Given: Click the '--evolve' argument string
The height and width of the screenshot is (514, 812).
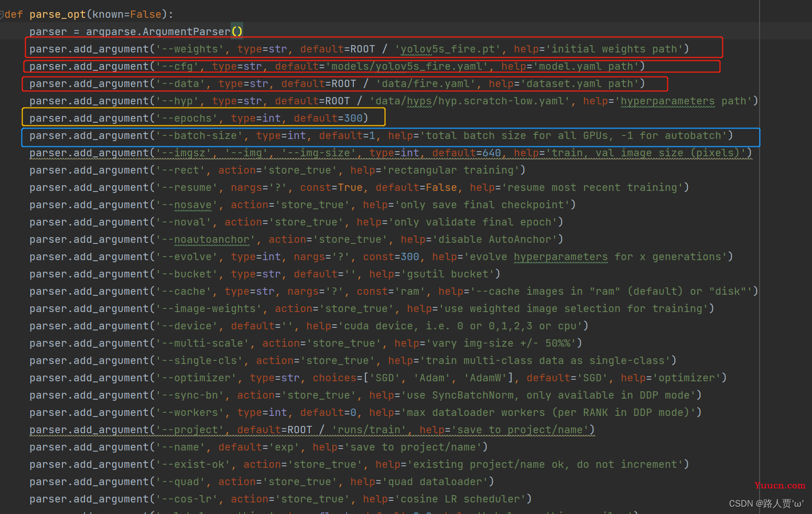Looking at the screenshot, I should point(187,257).
